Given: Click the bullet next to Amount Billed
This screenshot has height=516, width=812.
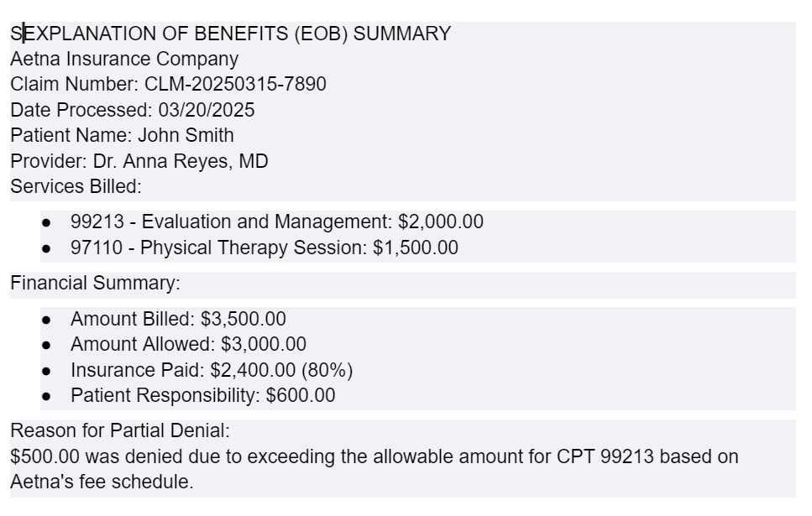Looking at the screenshot, I should (x=47, y=320).
